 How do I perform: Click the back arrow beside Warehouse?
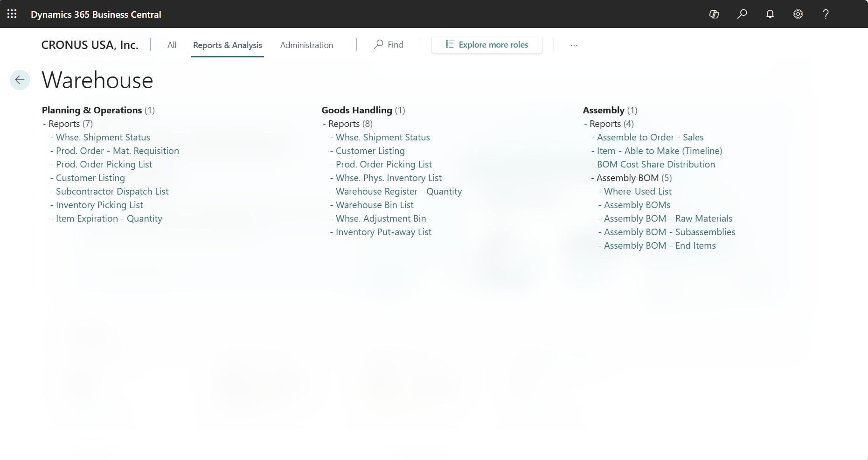point(20,80)
